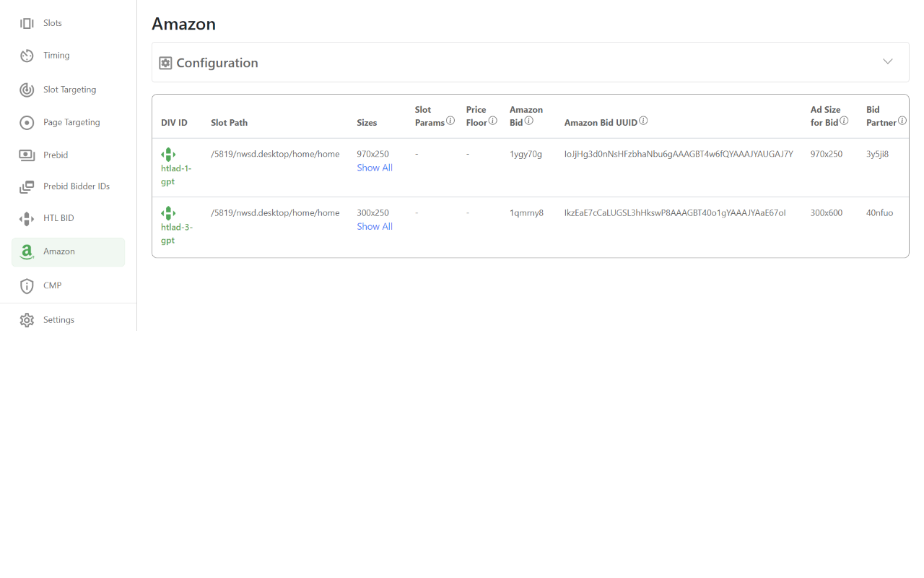
Task: Open the Settings gear icon
Action: point(27,320)
